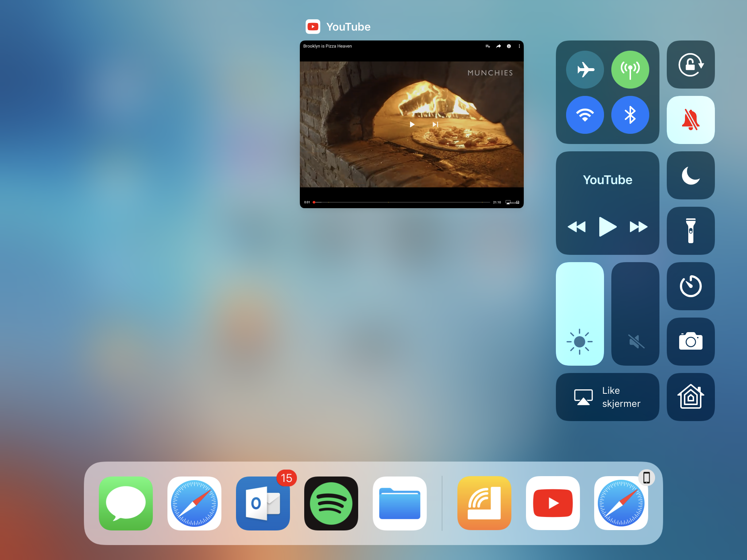Screen dimensions: 747x560
Task: Open the Files app in dock
Action: (x=400, y=503)
